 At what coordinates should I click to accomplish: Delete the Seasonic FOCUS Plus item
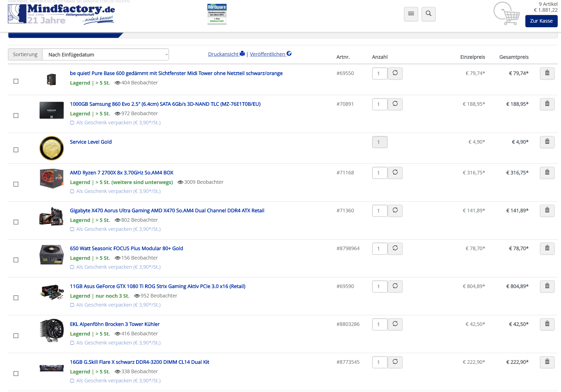547,248
